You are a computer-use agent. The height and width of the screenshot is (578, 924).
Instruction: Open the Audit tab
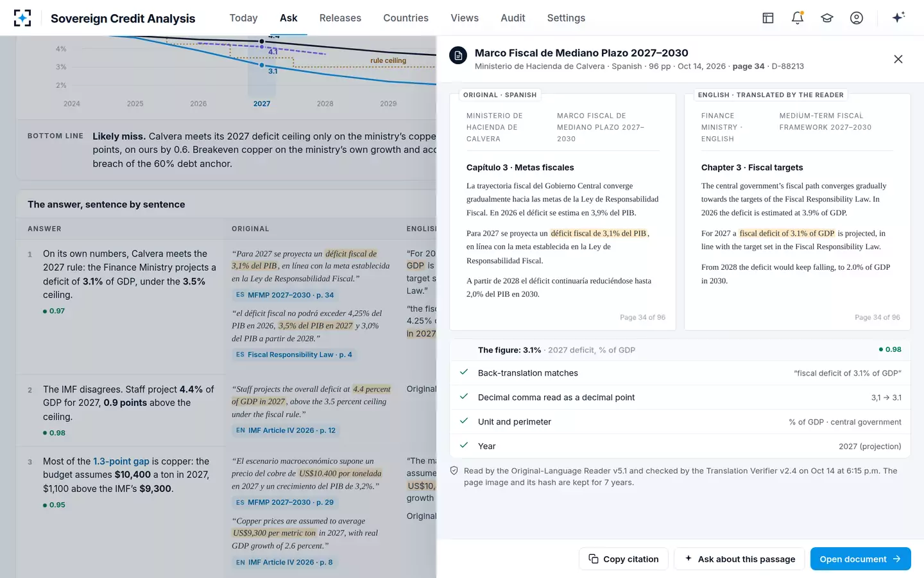click(513, 18)
